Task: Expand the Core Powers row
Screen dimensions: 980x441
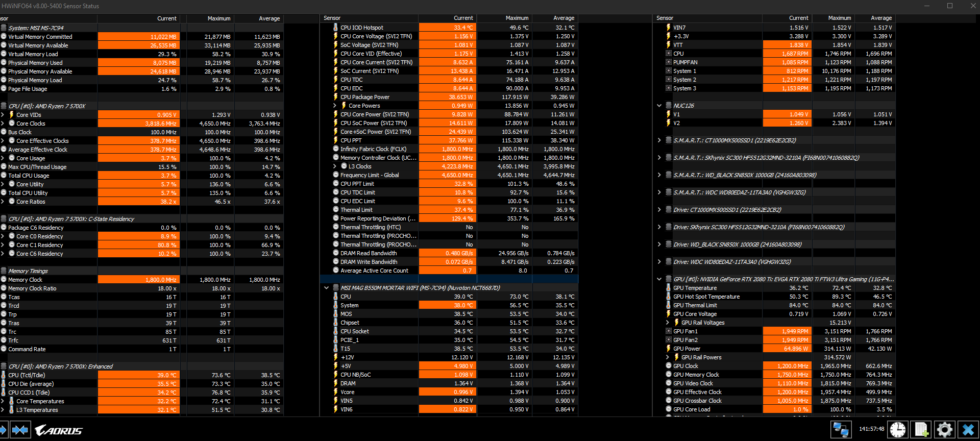Action: [335, 106]
